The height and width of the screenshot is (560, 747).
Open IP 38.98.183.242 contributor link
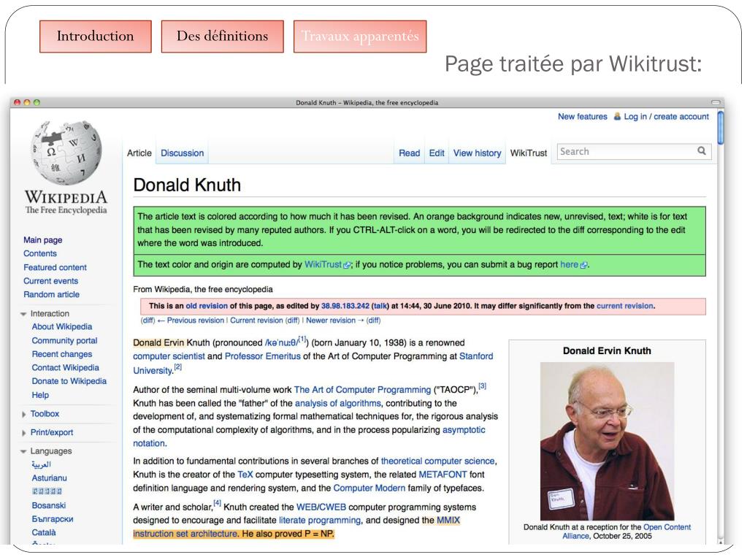(345, 306)
